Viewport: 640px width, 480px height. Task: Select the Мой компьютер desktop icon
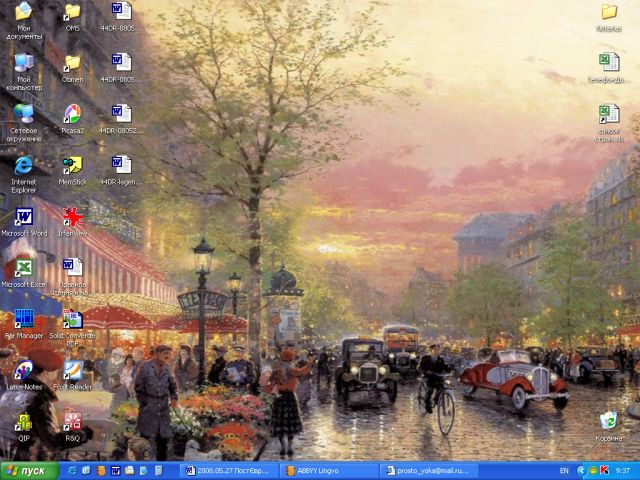coord(24,72)
